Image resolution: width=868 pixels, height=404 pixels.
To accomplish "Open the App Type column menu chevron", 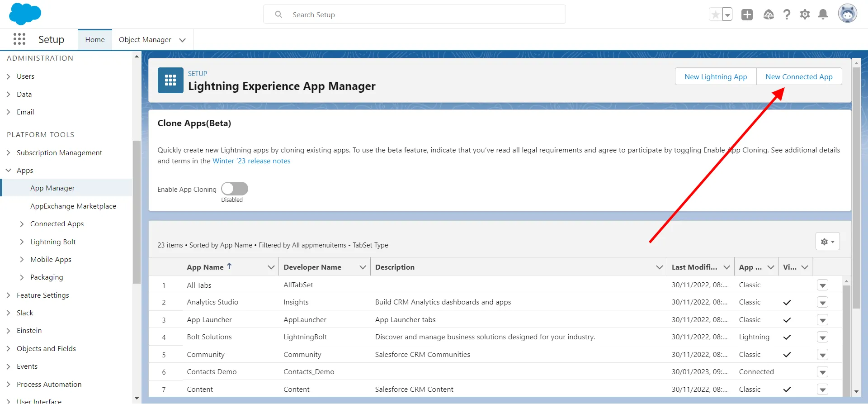I will (x=771, y=267).
